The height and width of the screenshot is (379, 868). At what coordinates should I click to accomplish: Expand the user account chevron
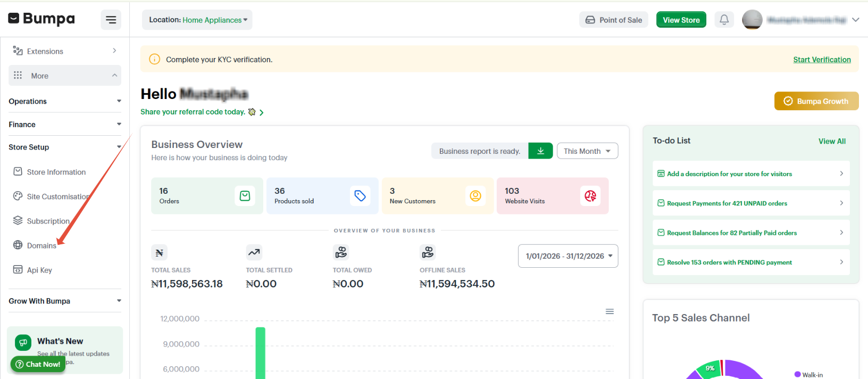(855, 20)
